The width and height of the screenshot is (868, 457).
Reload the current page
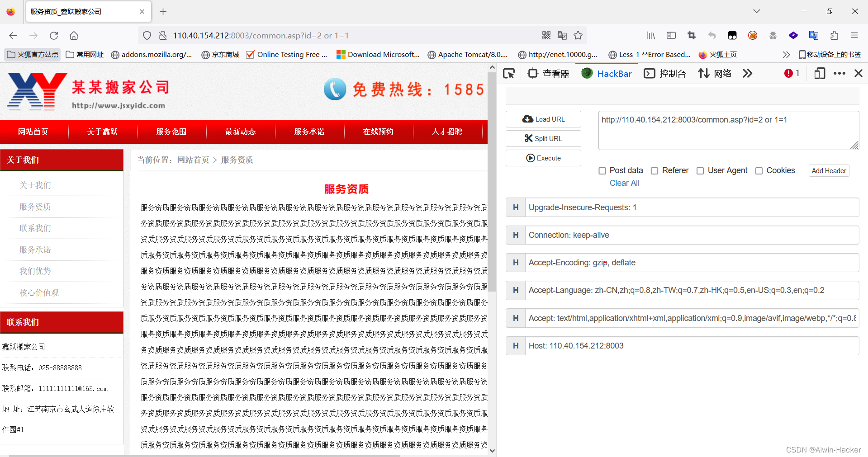(54, 35)
